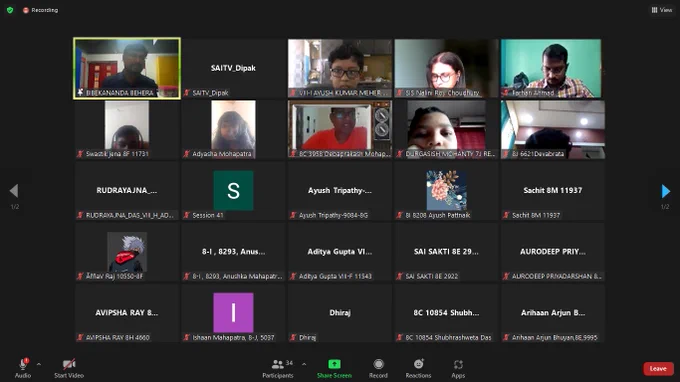Select Ayush Tripathy-9084-8G tile
The width and height of the screenshot is (680, 382).
pyautogui.click(x=340, y=191)
